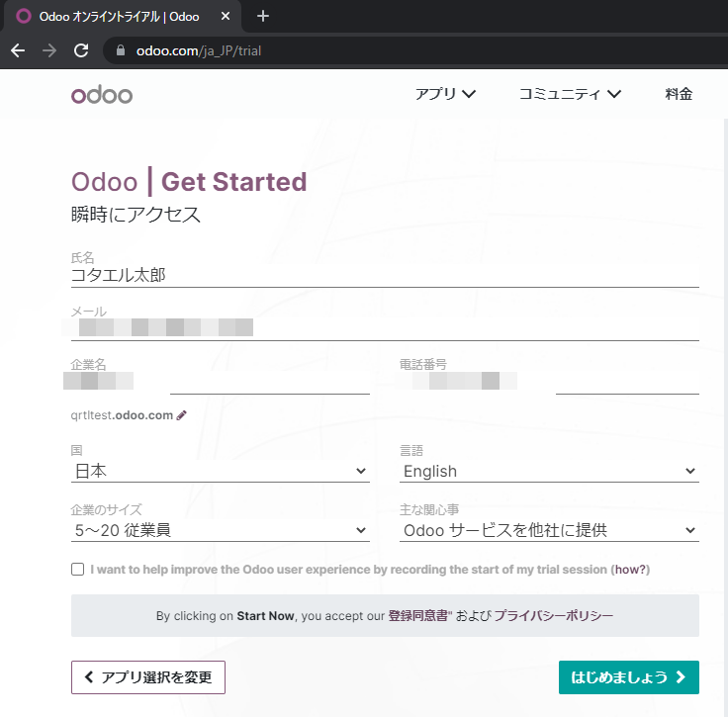Click the pencil icon to edit the subdomain
This screenshot has width=728, height=717.
click(x=182, y=415)
